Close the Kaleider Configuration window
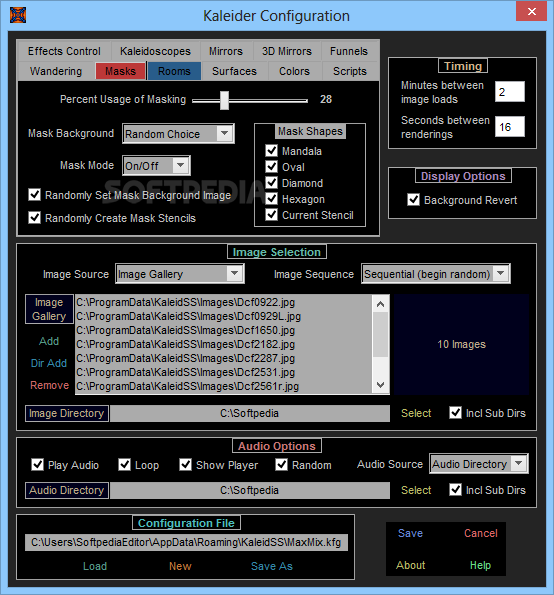Viewport: 554px width, 595px height. tap(531, 11)
